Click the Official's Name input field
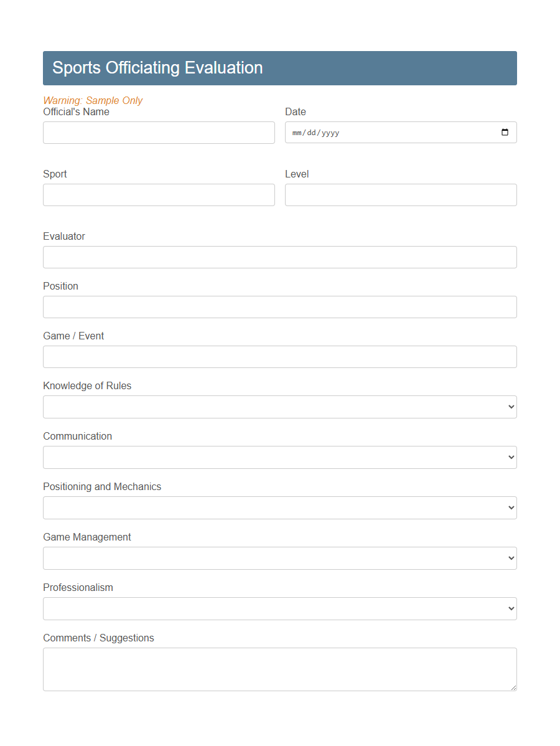 159,132
